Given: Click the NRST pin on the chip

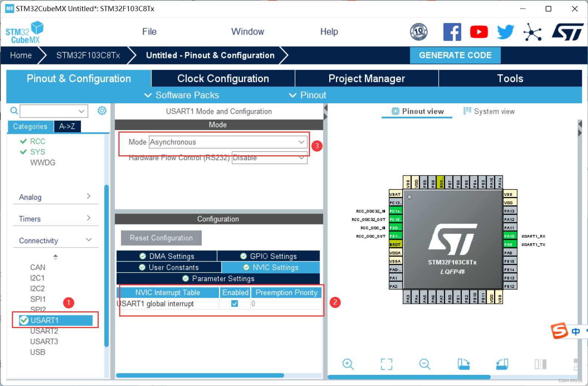Looking at the screenshot, I should 395,244.
